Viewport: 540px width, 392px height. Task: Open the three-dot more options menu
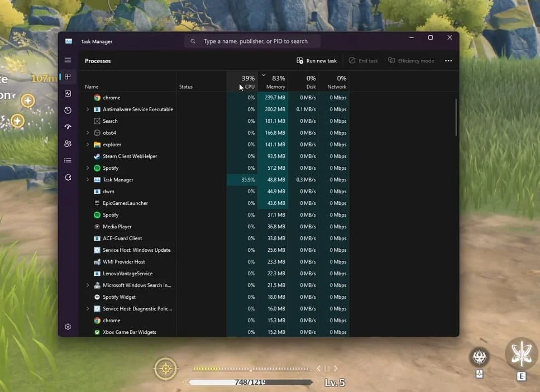click(448, 61)
